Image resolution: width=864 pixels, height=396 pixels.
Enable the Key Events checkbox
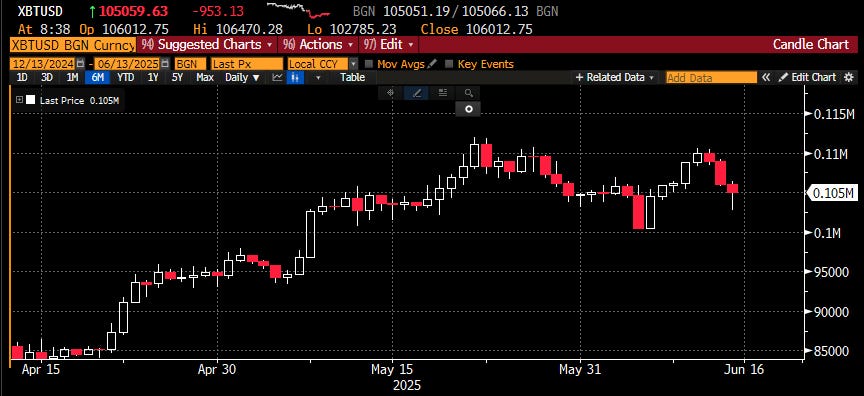(x=449, y=64)
